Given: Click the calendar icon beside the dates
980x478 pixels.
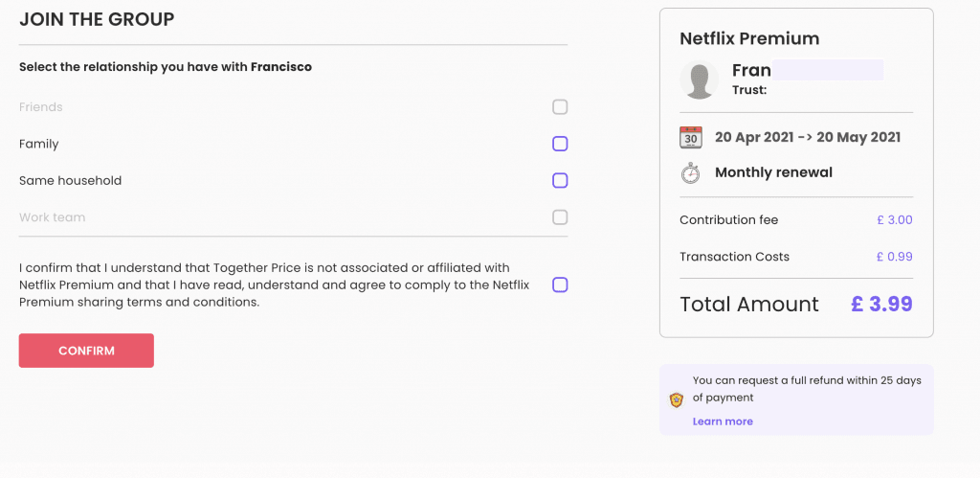Looking at the screenshot, I should [691, 137].
